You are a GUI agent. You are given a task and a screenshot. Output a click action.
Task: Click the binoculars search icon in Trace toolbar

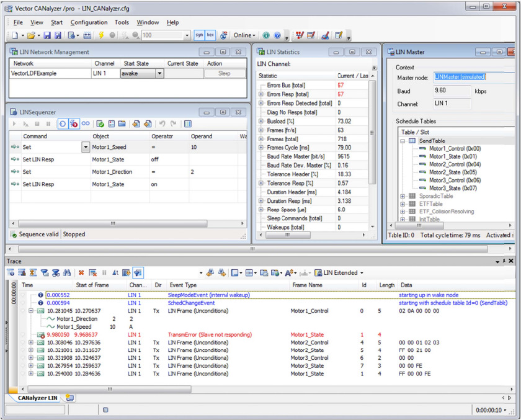pos(66,272)
